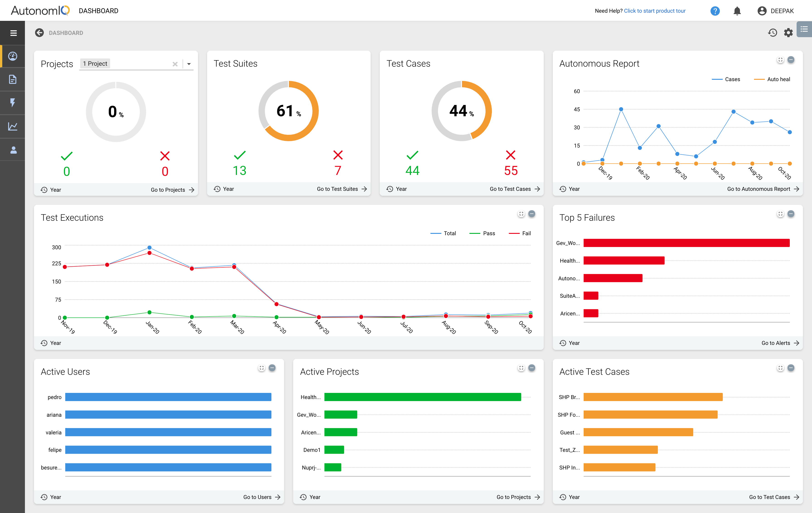
Task: Change Year period on Test Suites card
Action: tap(224, 189)
